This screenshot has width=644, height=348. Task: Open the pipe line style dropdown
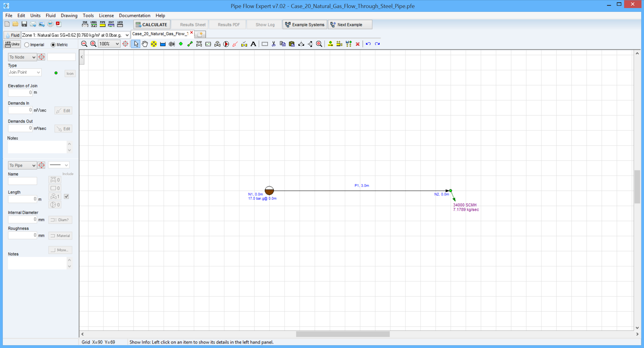click(59, 165)
